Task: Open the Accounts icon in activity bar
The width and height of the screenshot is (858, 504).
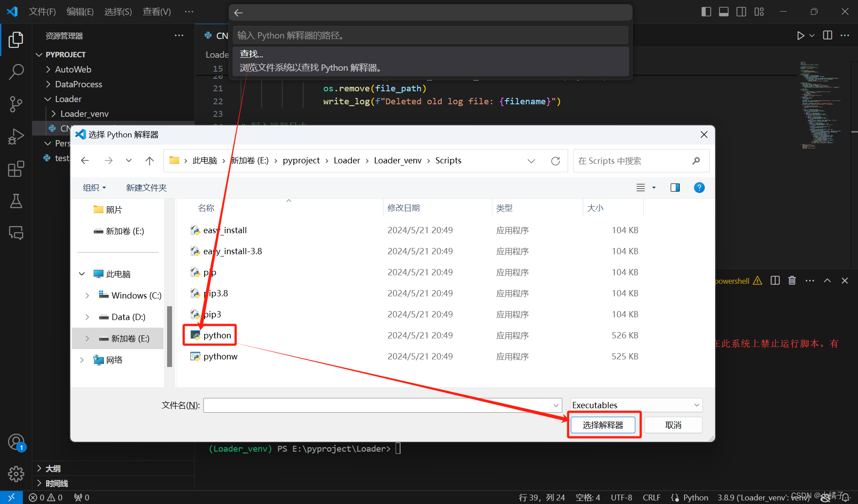Action: pyautogui.click(x=16, y=442)
